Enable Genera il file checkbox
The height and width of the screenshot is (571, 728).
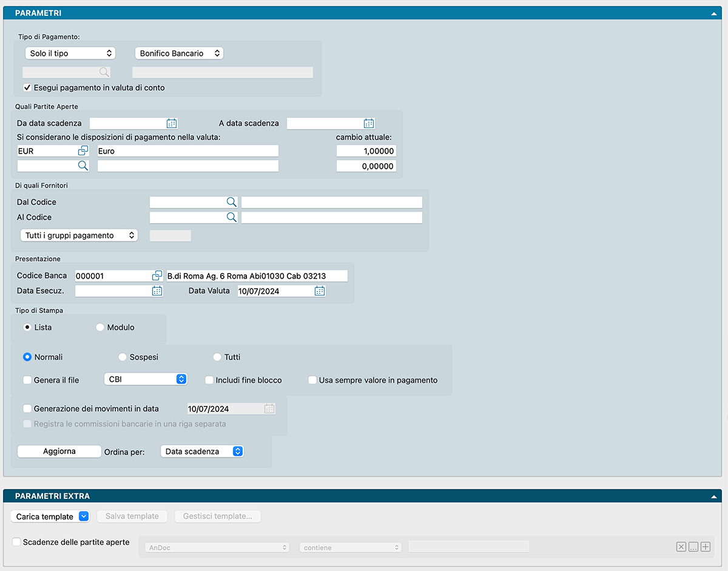coord(27,380)
